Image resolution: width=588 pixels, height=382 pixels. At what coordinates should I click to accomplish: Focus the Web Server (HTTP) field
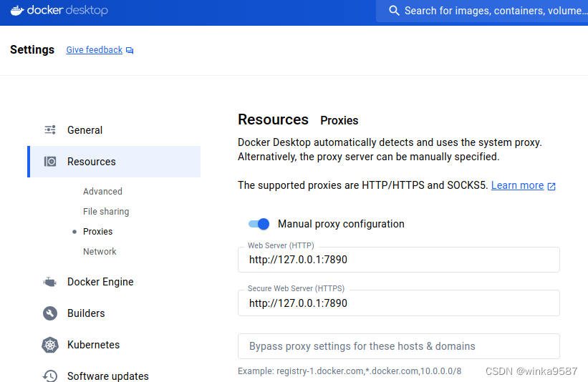click(399, 260)
